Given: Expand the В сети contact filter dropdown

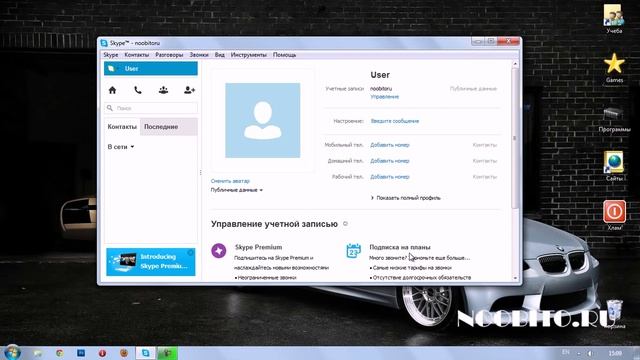Looking at the screenshot, I should 121,147.
